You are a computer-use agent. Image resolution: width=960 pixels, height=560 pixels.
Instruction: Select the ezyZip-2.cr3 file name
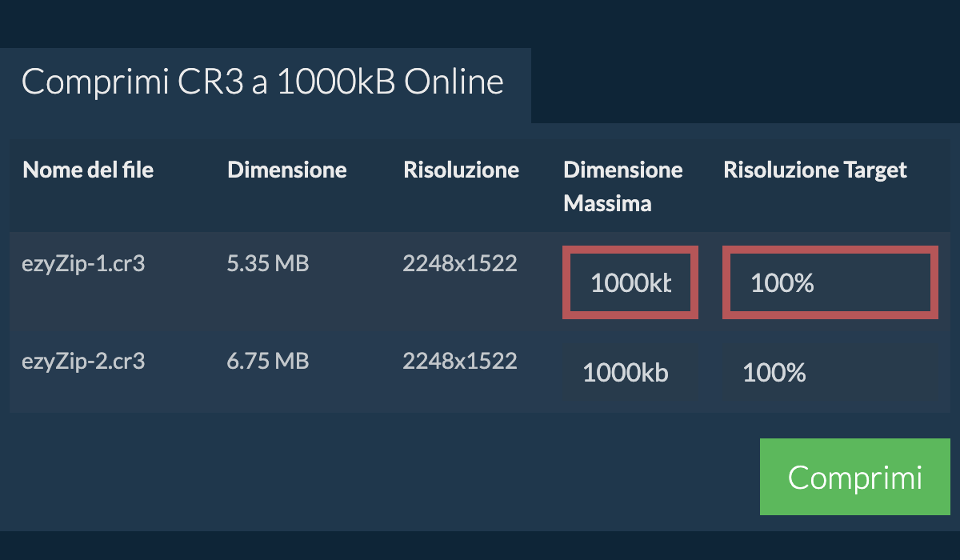click(x=83, y=361)
